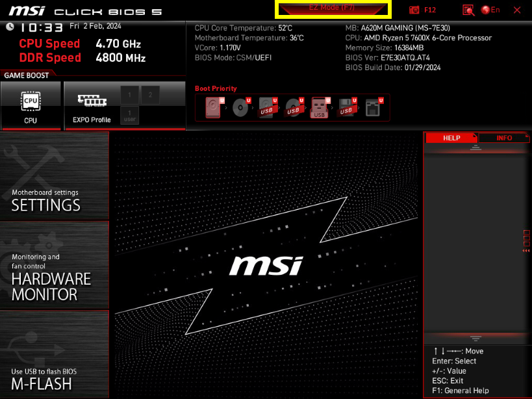Select the CD/DVD disc boot device

point(240,108)
